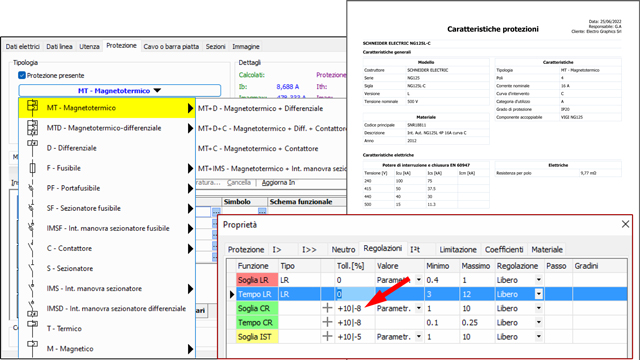640x360 pixels.
Task: Expand the PF - Portafusibile submenu arrow
Action: pyautogui.click(x=190, y=188)
